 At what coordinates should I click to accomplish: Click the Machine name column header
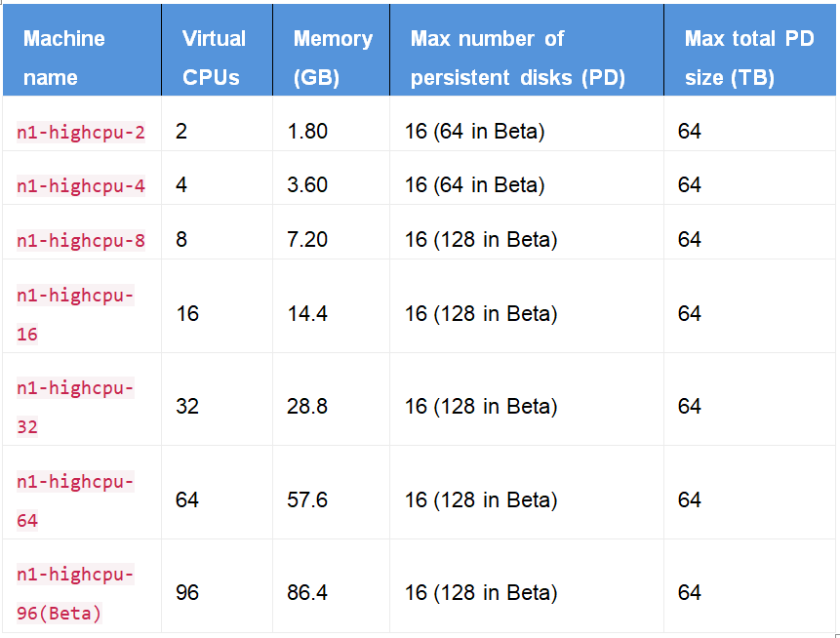pyautogui.click(x=64, y=58)
